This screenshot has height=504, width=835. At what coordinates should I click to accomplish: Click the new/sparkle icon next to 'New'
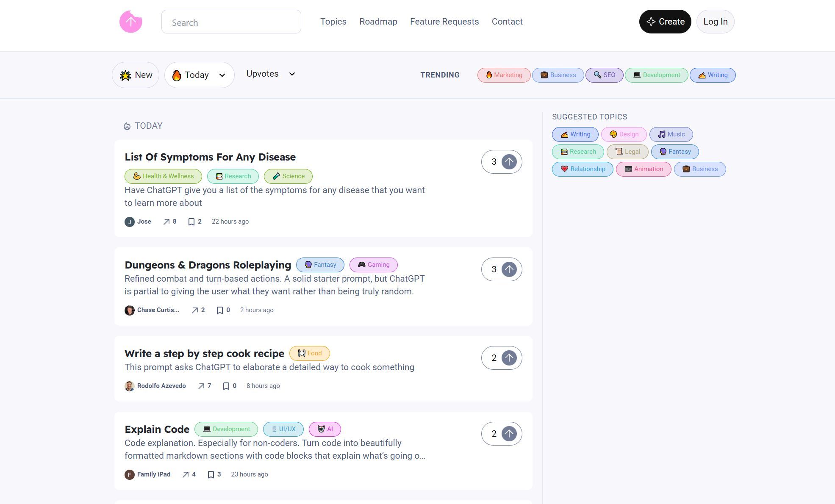(126, 75)
